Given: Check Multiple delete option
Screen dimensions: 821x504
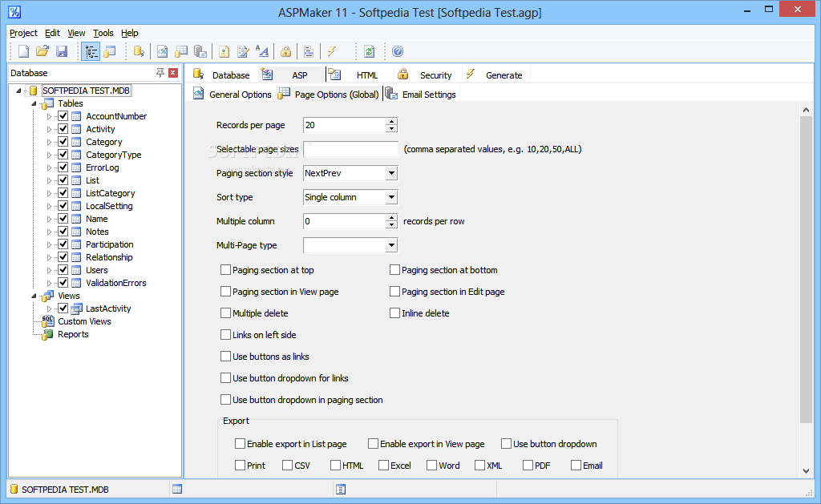Looking at the screenshot, I should pos(225,313).
